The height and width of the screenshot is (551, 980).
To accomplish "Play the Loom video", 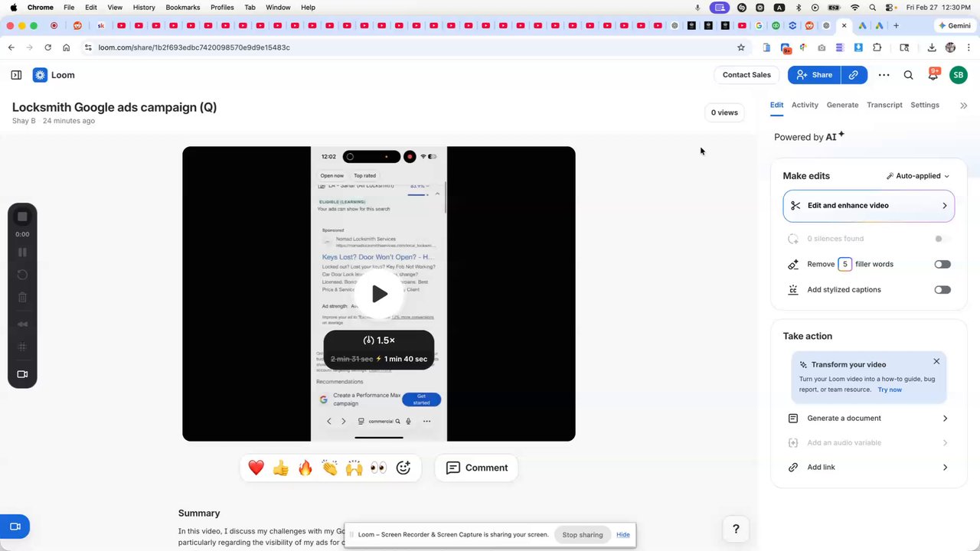I will (x=379, y=294).
